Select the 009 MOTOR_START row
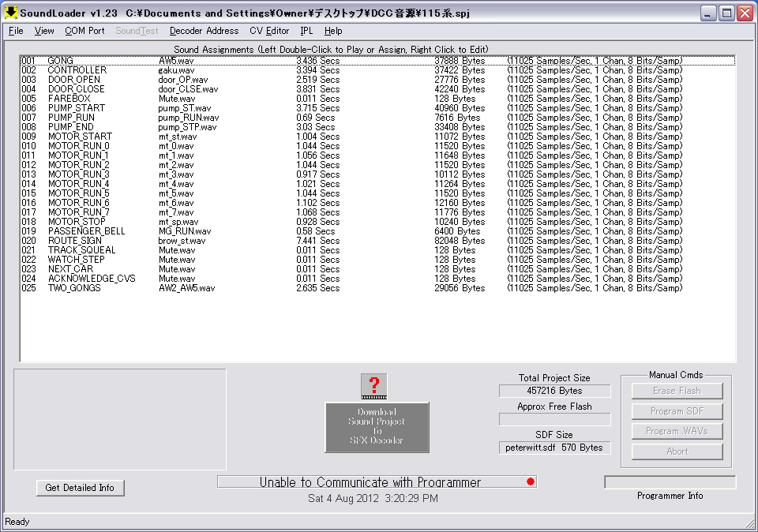The width and height of the screenshot is (758, 532). (x=377, y=137)
